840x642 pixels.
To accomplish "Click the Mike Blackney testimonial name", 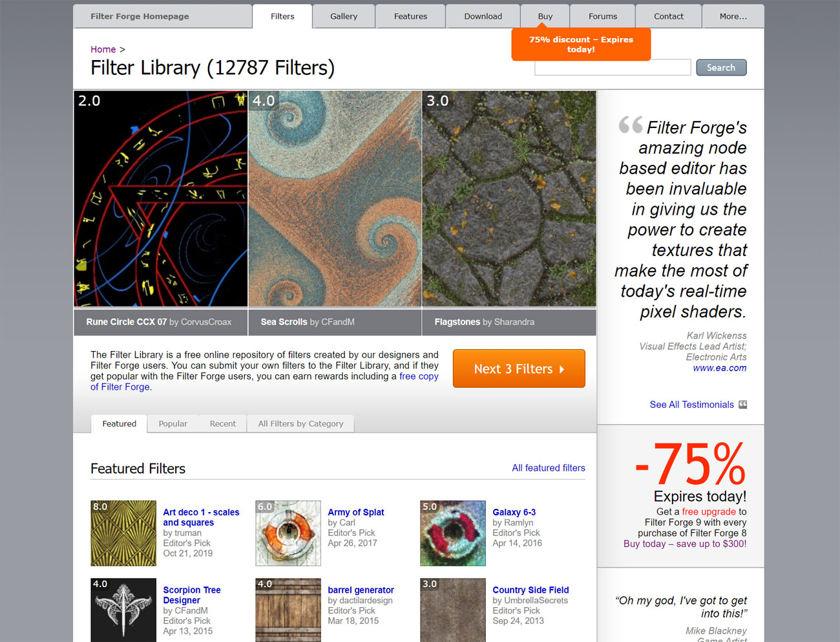I will (716, 630).
